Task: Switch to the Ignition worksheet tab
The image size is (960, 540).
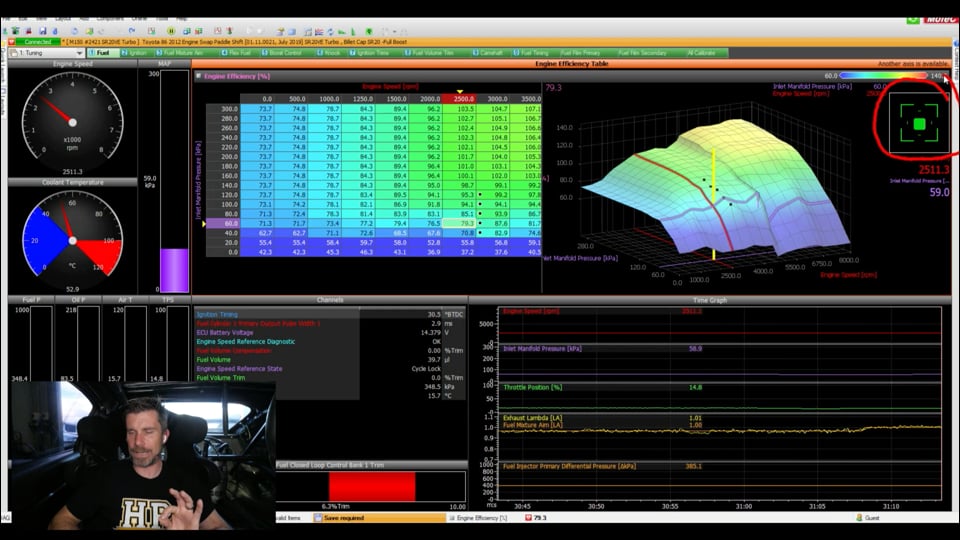Action: tap(134, 53)
